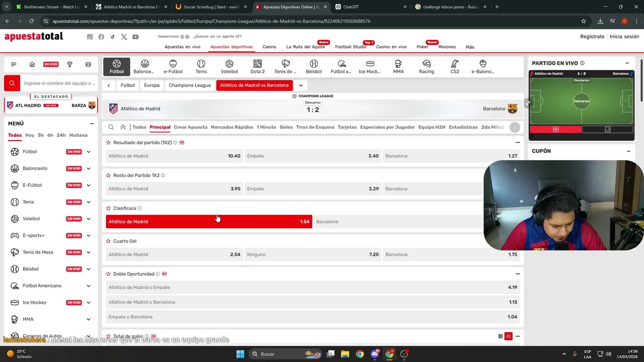Open the X (Twitter) social icon
This screenshot has width=644, height=362.
tap(124, 37)
